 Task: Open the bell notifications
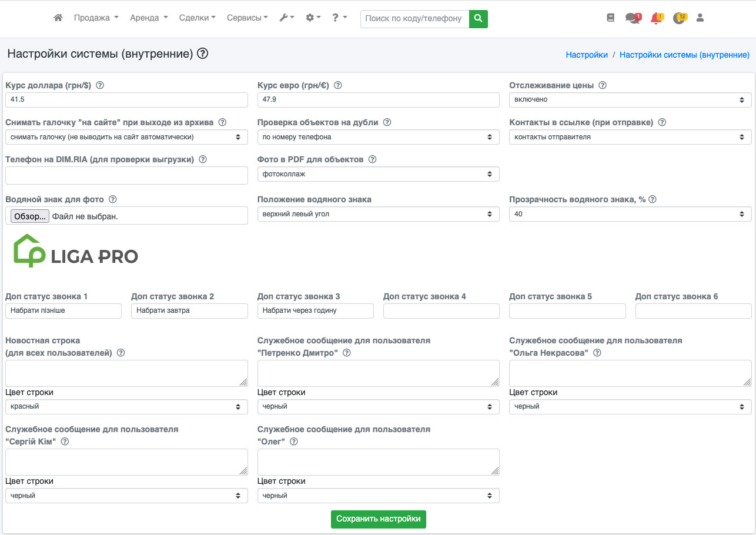click(656, 18)
